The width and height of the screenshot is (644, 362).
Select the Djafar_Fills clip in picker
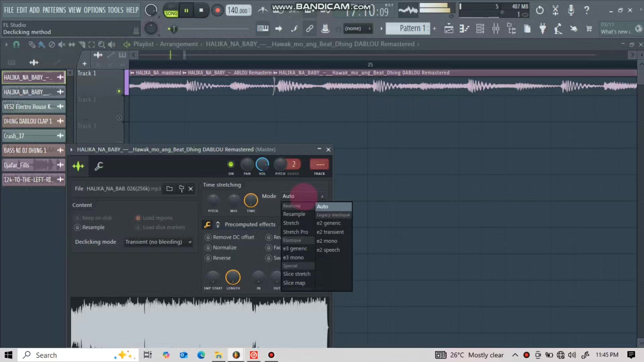point(34,165)
